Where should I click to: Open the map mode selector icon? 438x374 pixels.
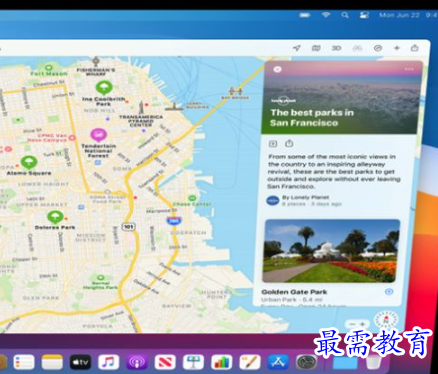tap(316, 48)
